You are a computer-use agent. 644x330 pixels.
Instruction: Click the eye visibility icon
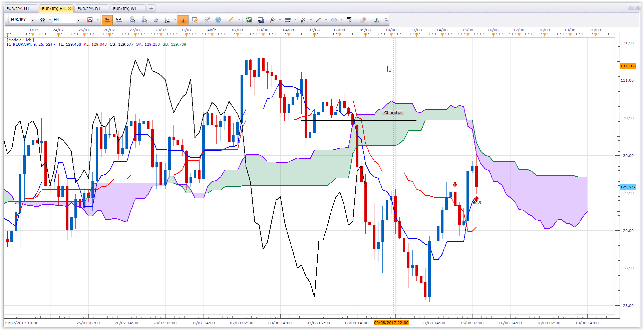(207, 20)
